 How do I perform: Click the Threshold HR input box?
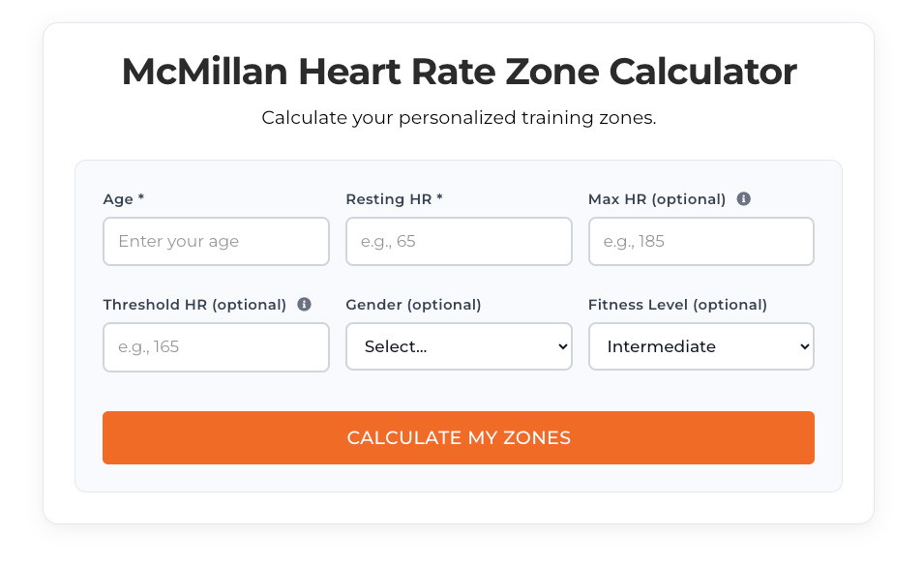[216, 346]
